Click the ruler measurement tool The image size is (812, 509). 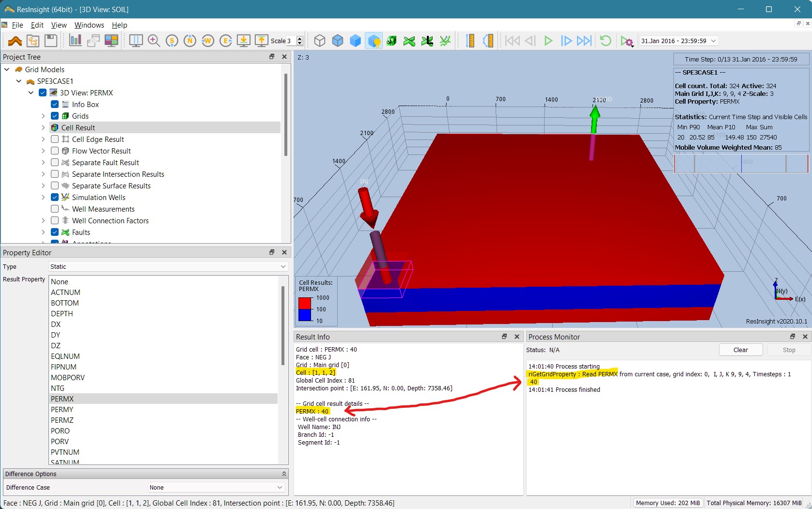[470, 41]
